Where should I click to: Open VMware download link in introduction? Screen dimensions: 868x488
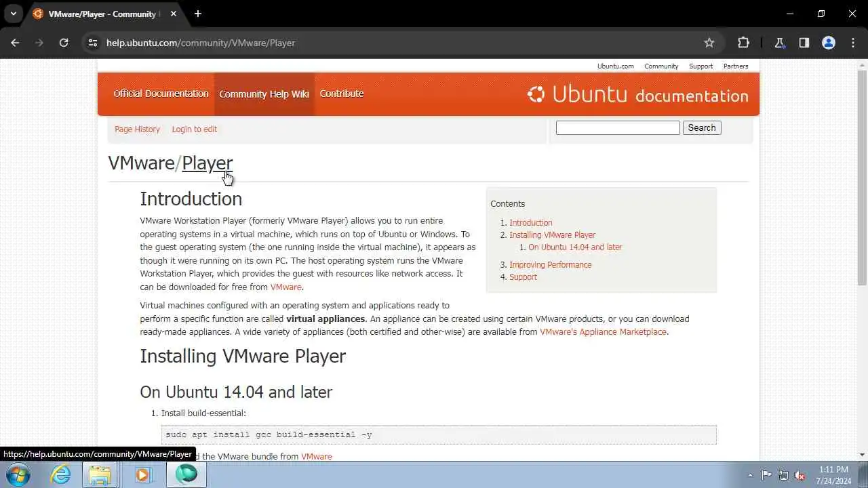[285, 287]
